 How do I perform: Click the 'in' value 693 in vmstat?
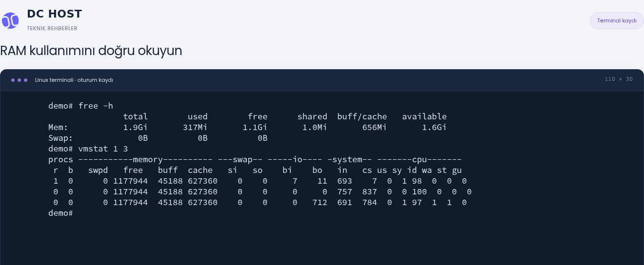pyautogui.click(x=344, y=181)
